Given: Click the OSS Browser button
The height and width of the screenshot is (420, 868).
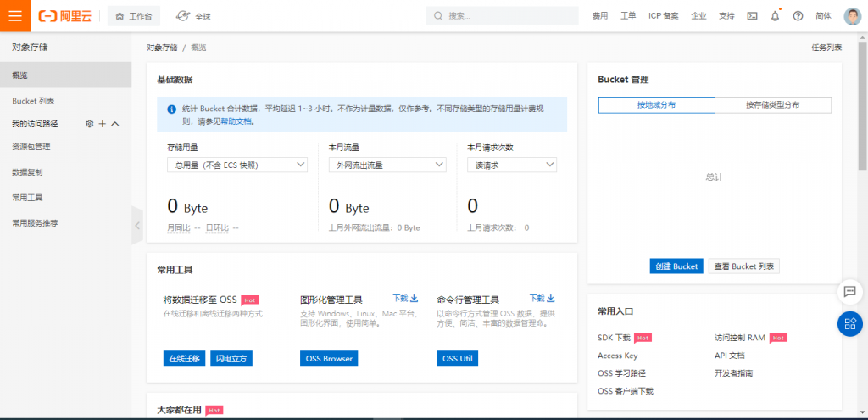Looking at the screenshot, I should point(329,358).
